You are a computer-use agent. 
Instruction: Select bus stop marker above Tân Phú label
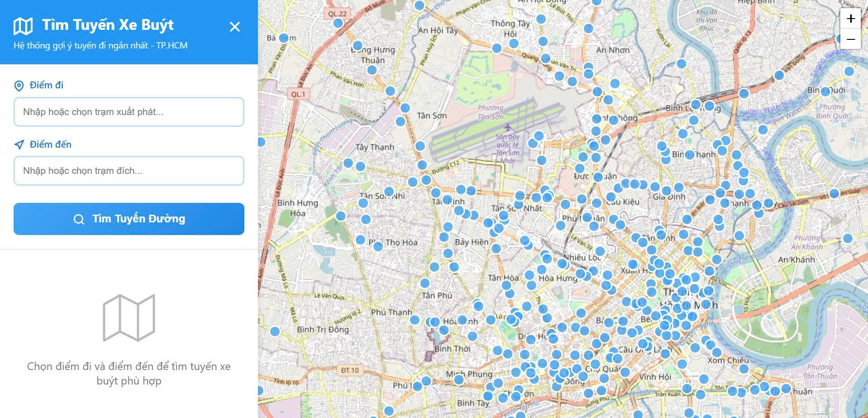click(x=424, y=283)
